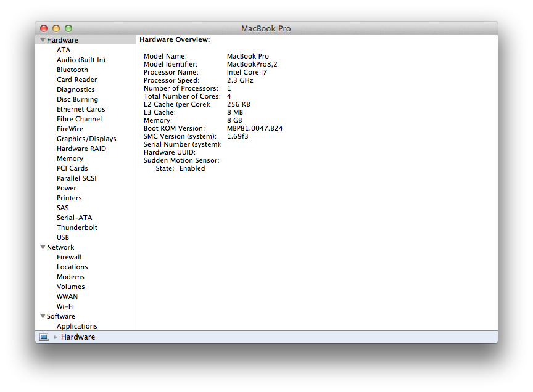The height and width of the screenshot is (392, 533).
Task: Select Bluetooth in the sidebar
Action: click(72, 70)
